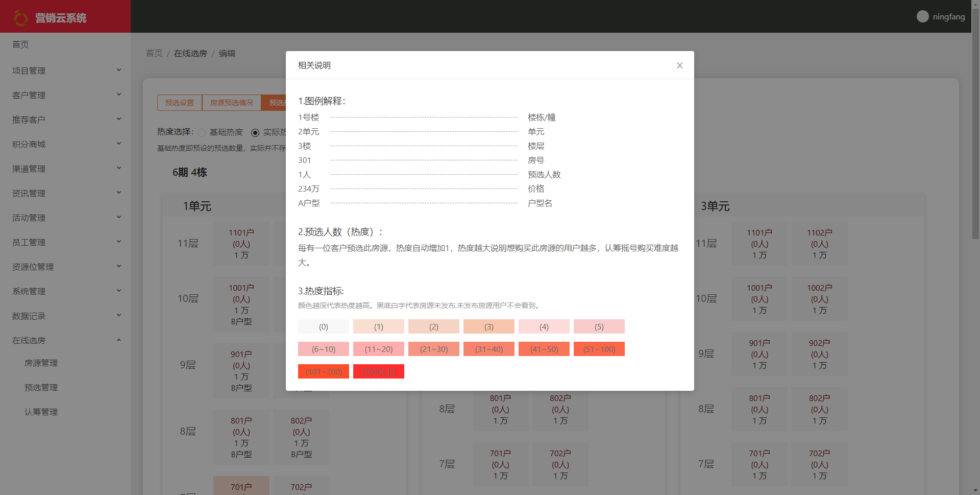The width and height of the screenshot is (980, 495).
Task: Click the 234万 legend entry
Action: tap(309, 189)
